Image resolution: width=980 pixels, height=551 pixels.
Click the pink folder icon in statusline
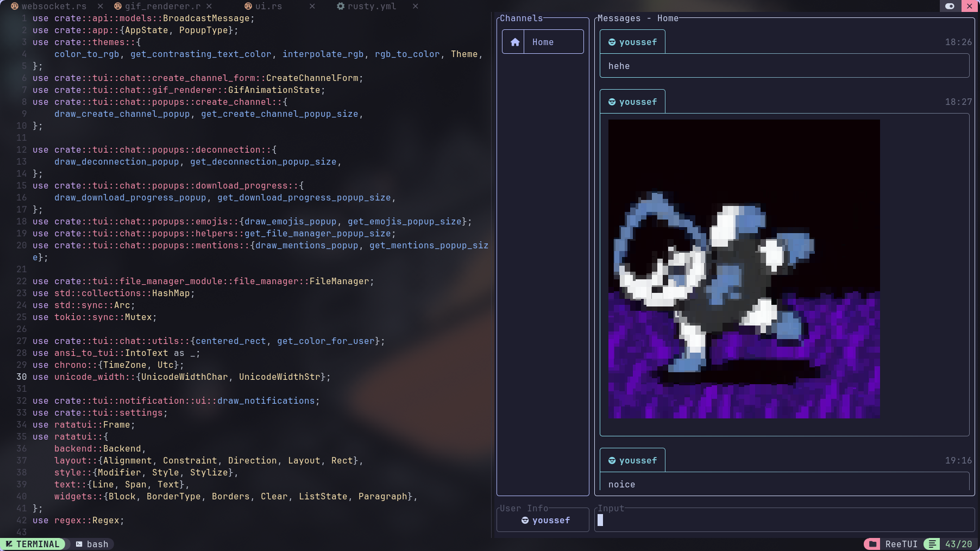pyautogui.click(x=872, y=544)
